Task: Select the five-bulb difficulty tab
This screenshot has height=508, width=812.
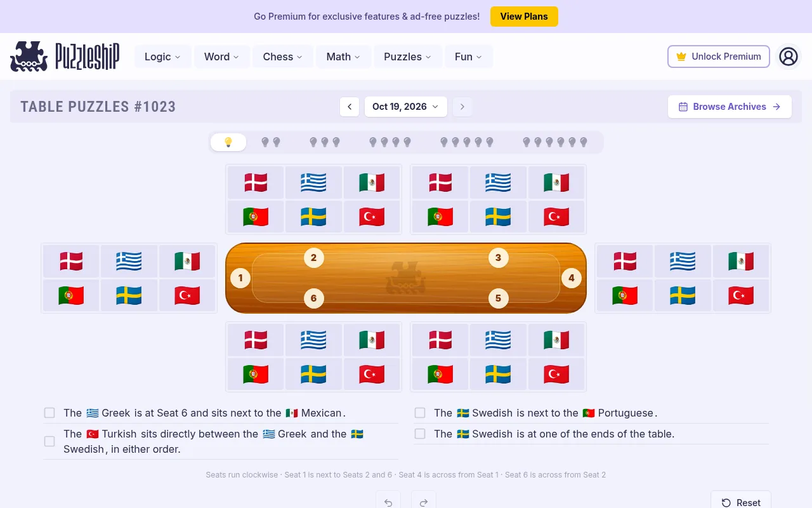Action: [467, 142]
